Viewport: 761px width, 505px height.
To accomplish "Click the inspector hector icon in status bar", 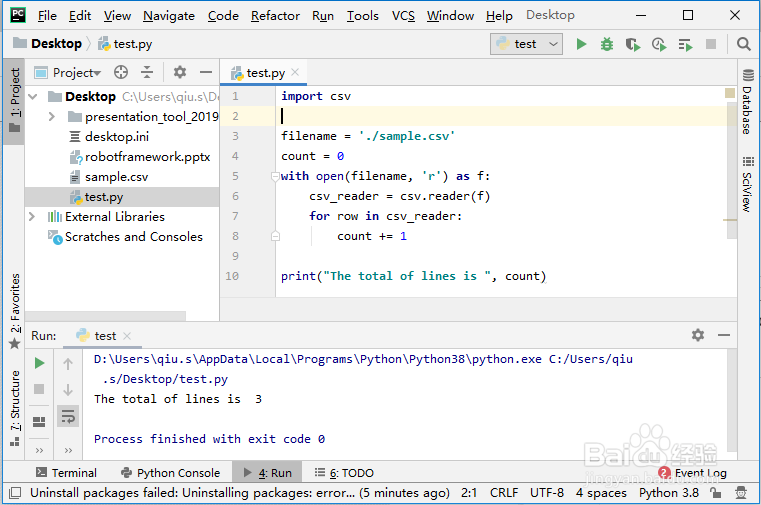I will coord(741,493).
